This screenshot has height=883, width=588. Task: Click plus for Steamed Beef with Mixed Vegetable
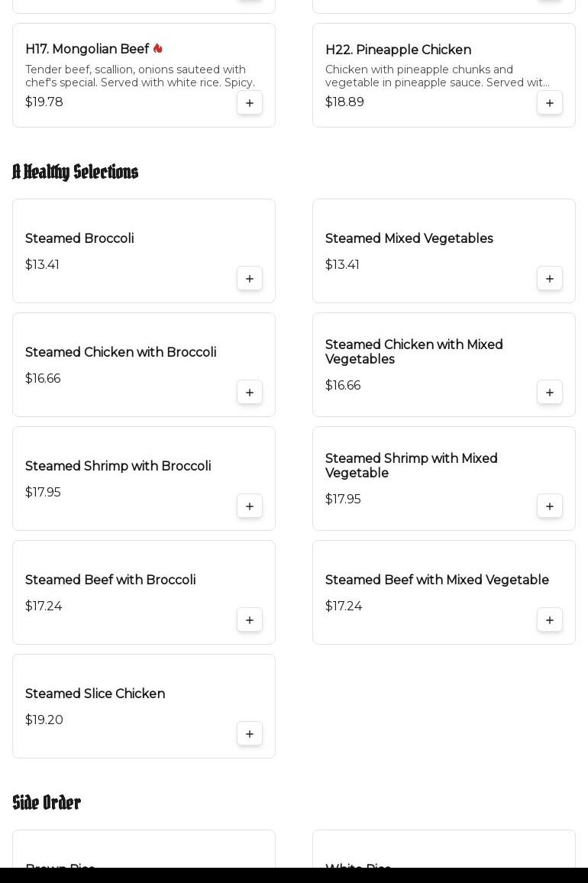(x=550, y=620)
